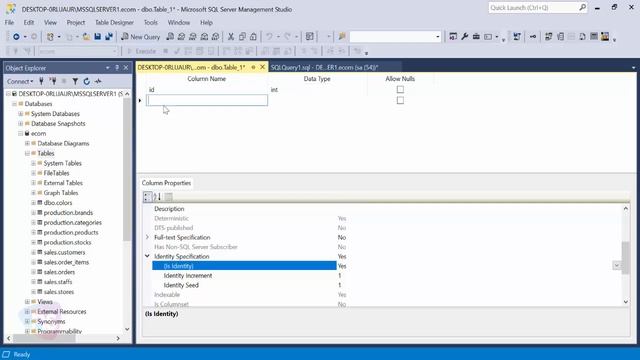Expand the Full-text Specification group
The width and height of the screenshot is (640, 360).
pos(147,237)
